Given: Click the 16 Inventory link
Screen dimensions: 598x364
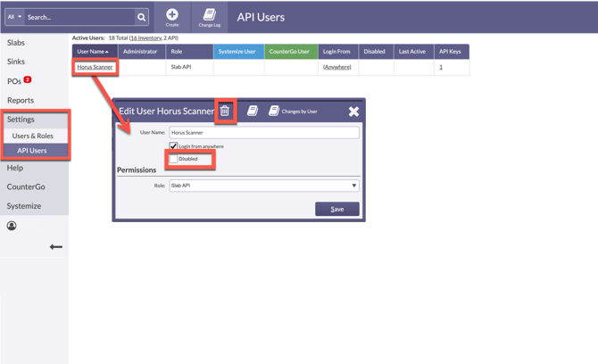Looking at the screenshot, I should [x=145, y=37].
